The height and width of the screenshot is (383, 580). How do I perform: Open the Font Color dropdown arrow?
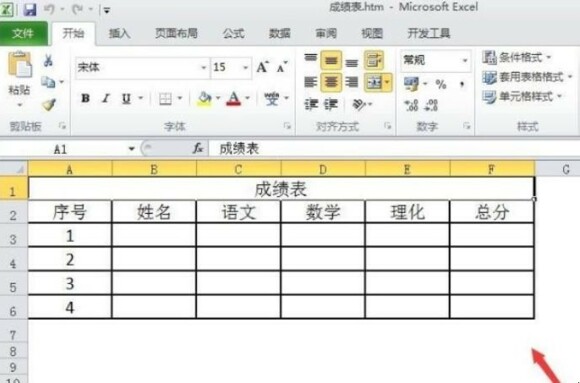[247, 98]
